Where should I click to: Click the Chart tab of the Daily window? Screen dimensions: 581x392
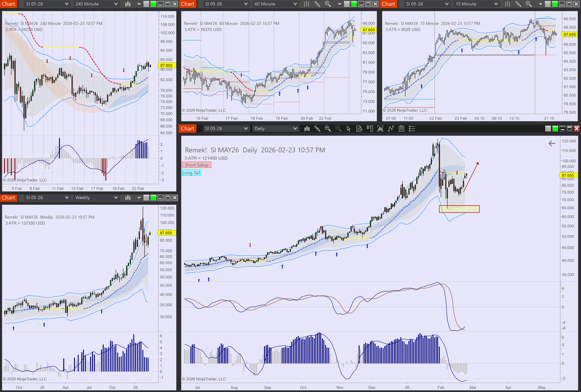tap(187, 129)
